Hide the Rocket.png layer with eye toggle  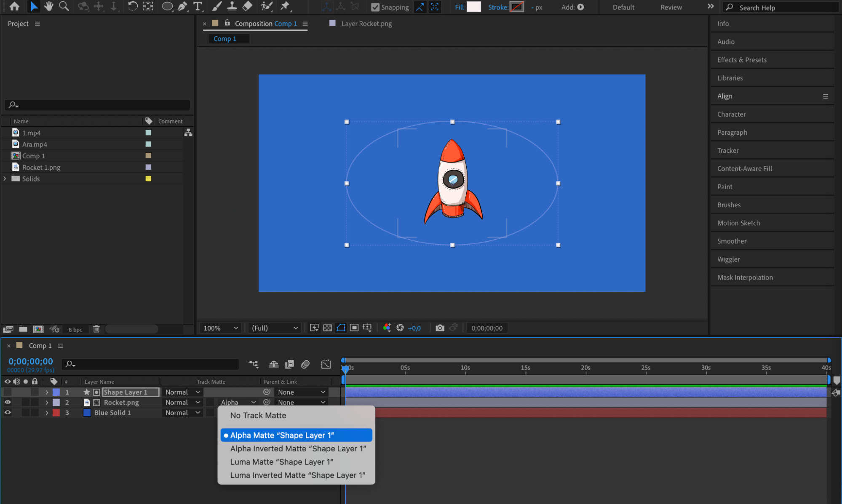tap(8, 403)
